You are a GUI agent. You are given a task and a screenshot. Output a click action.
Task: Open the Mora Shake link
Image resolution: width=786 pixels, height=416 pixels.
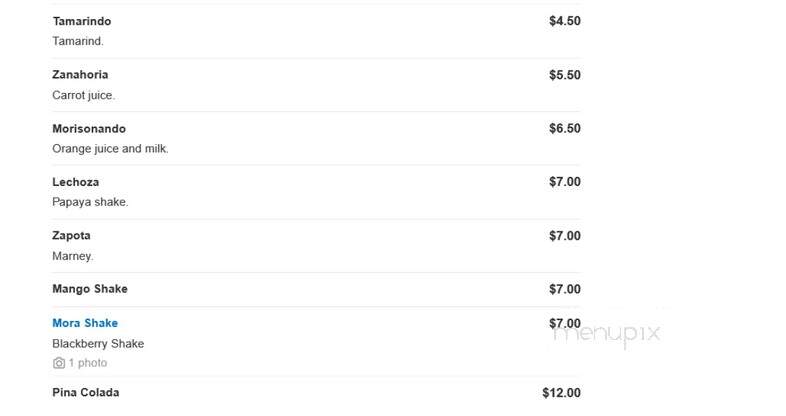click(85, 323)
